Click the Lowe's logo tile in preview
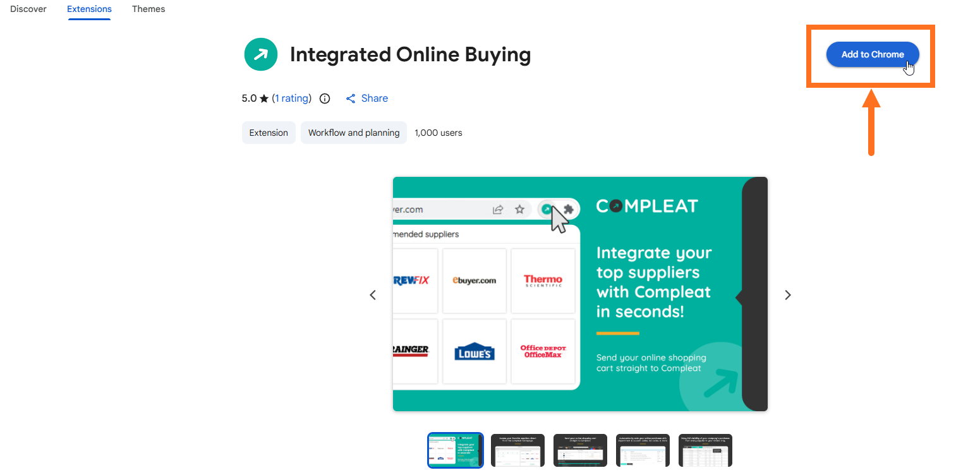Image resolution: width=980 pixels, height=475 pixels. pyautogui.click(x=475, y=351)
